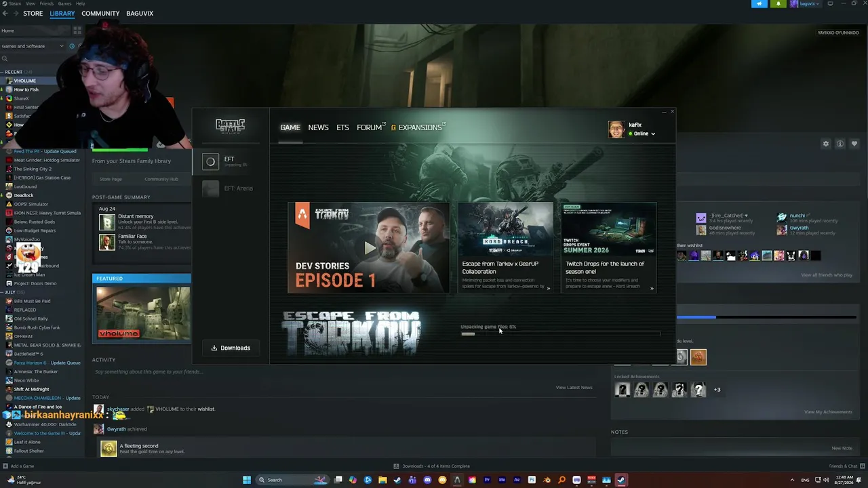This screenshot has height=488, width=868.
Task: Open the Help menu in Steam
Action: [80, 3]
